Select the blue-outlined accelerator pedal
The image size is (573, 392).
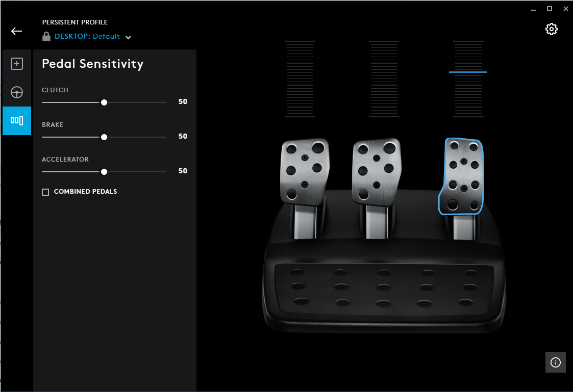[x=461, y=176]
